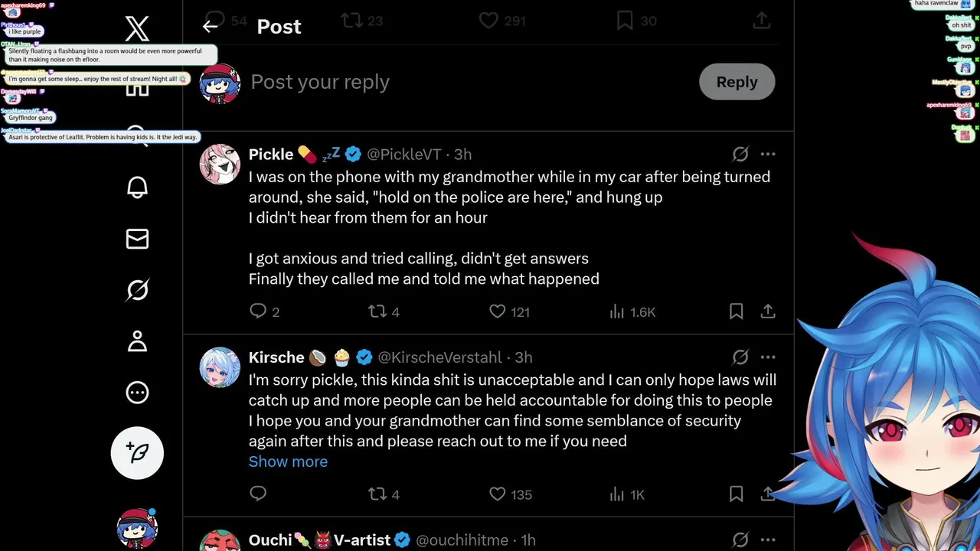980x551 pixels.
Task: View analytics on Pickle's reply
Action: click(x=617, y=311)
